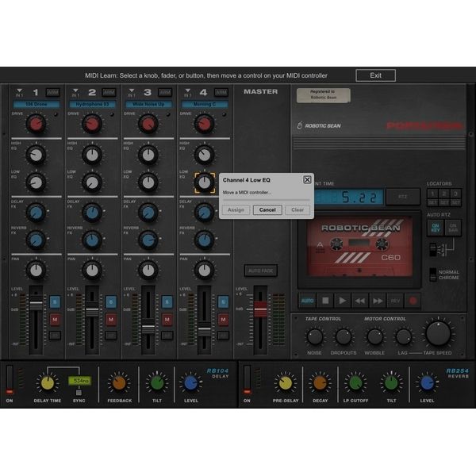Select the reverb Decay knob
The image size is (476, 476).
click(320, 383)
